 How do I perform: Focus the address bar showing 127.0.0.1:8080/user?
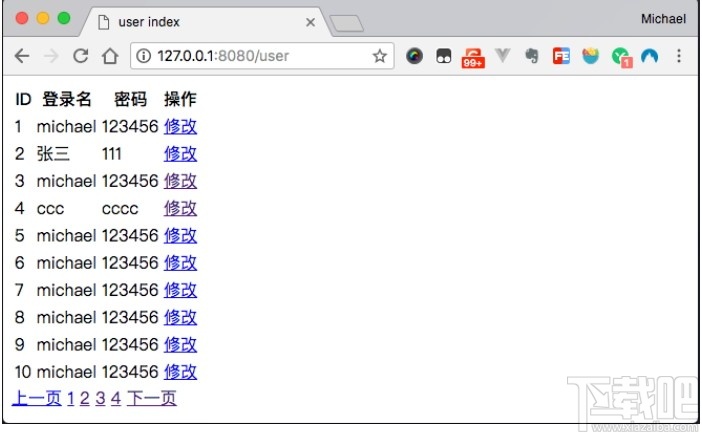262,56
